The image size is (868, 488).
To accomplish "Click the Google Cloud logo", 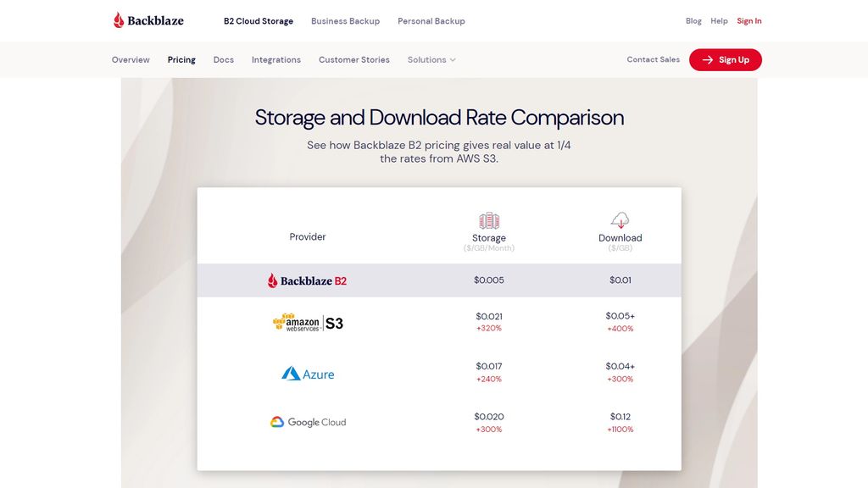I will [x=308, y=422].
